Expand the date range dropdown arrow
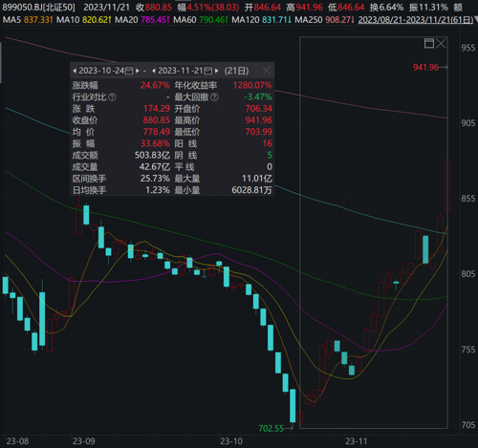 pos(476,20)
